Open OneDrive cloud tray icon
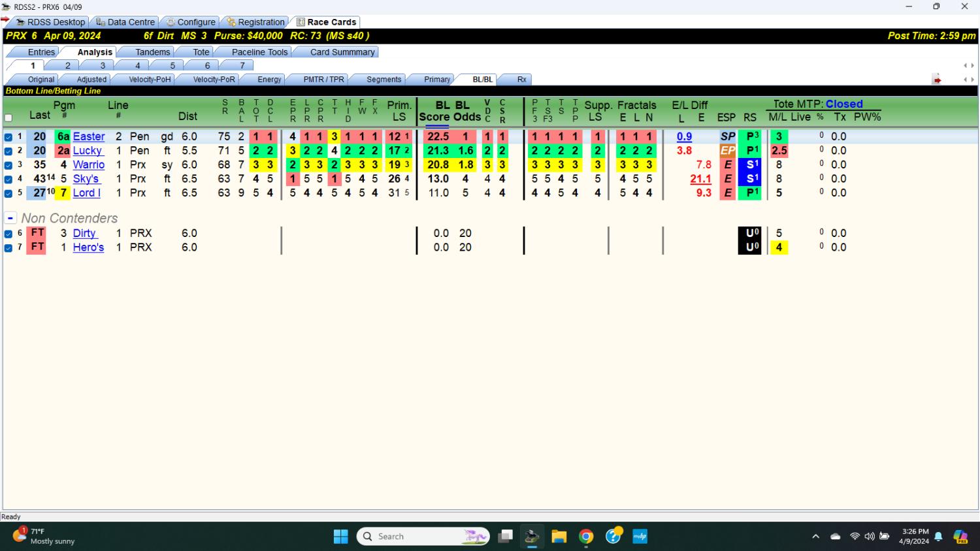Image resolution: width=980 pixels, height=551 pixels. pyautogui.click(x=835, y=537)
